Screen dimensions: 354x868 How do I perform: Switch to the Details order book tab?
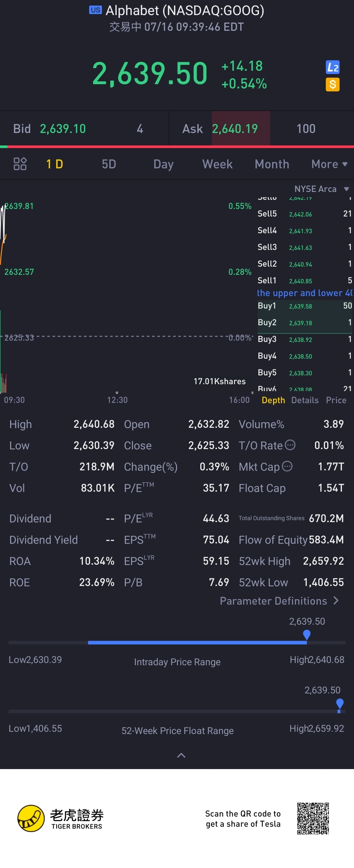click(x=305, y=400)
